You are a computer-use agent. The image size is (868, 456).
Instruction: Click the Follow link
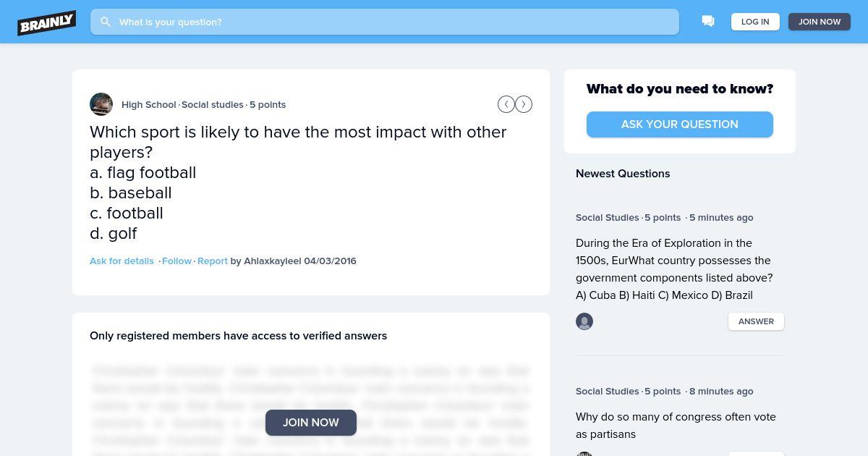(x=176, y=261)
